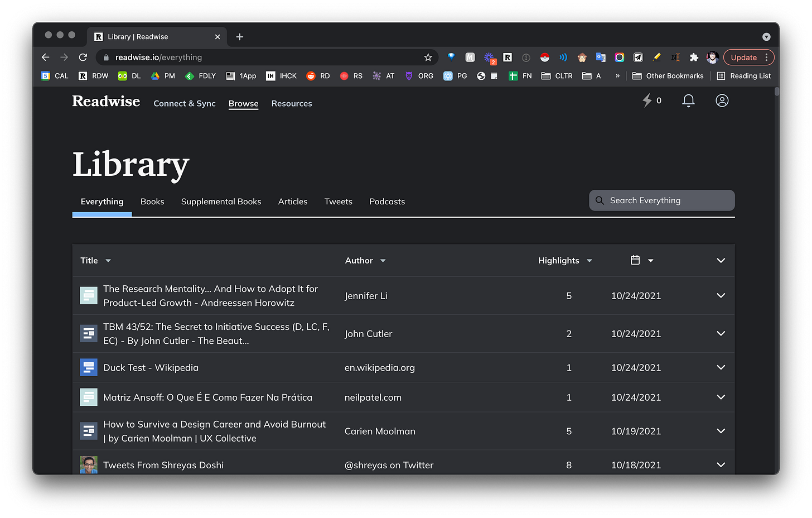812x518 pixels.
Task: Open the Chrome extensions puzzle icon
Action: 694,57
